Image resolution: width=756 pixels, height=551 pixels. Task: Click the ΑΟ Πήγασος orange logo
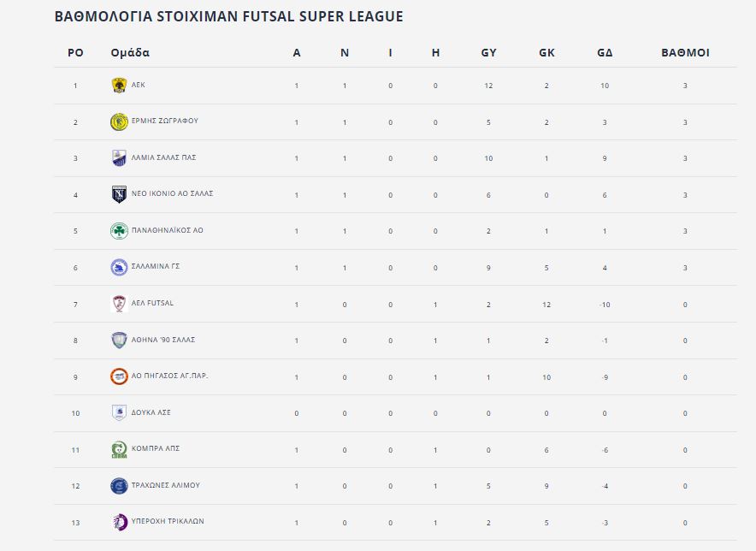119,376
